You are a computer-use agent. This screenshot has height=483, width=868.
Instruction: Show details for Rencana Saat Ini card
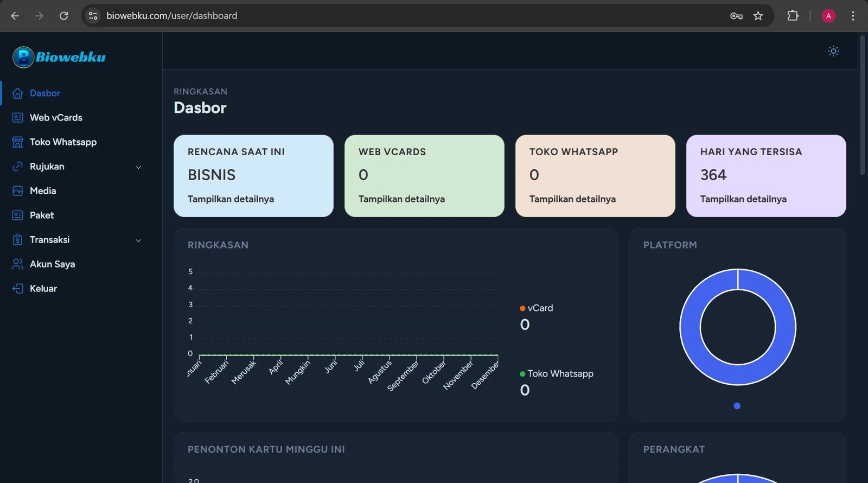click(231, 199)
